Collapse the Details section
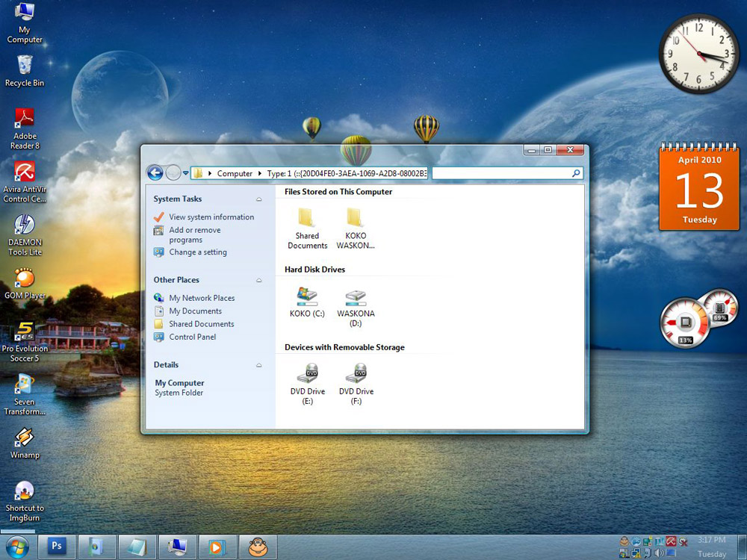The height and width of the screenshot is (560, 747). [258, 365]
